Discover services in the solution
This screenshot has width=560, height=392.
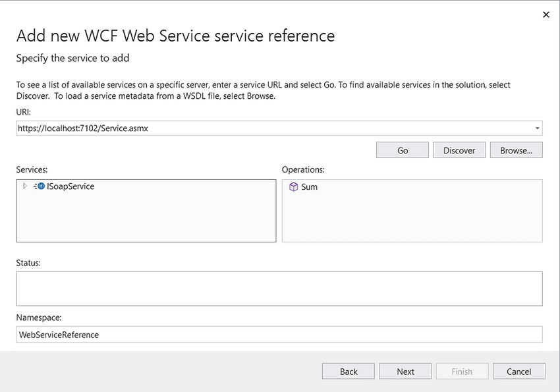click(x=459, y=150)
